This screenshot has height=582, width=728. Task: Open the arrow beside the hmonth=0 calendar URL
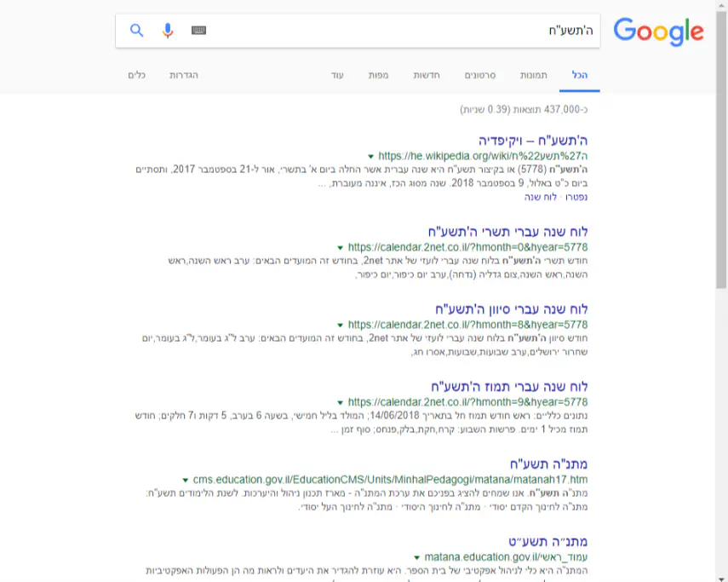(x=341, y=248)
